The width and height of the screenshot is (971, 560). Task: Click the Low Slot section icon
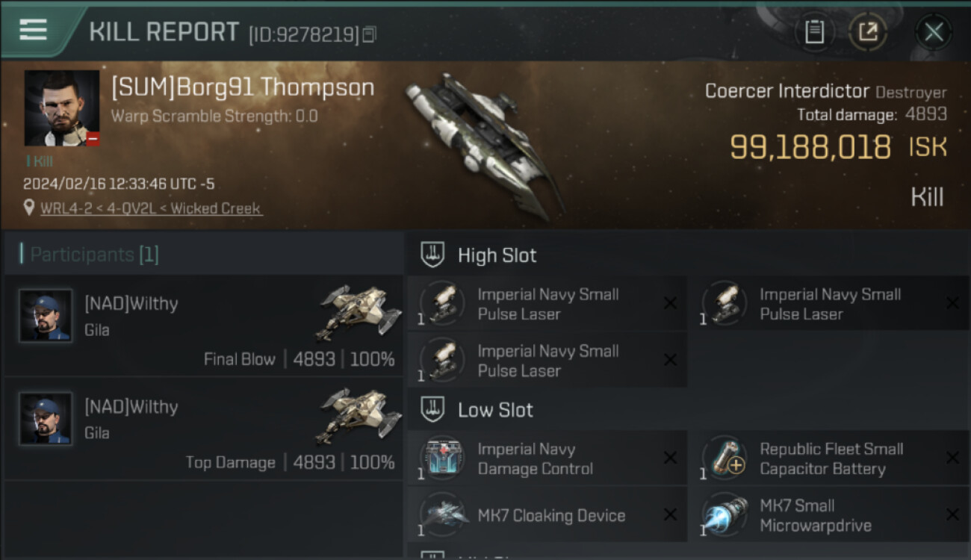(433, 409)
